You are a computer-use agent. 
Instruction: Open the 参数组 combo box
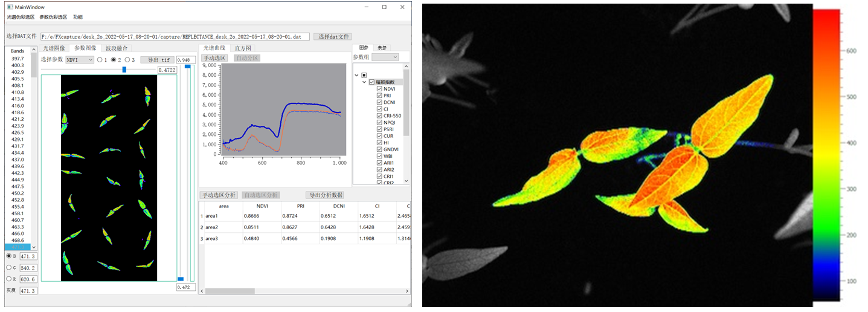point(385,57)
